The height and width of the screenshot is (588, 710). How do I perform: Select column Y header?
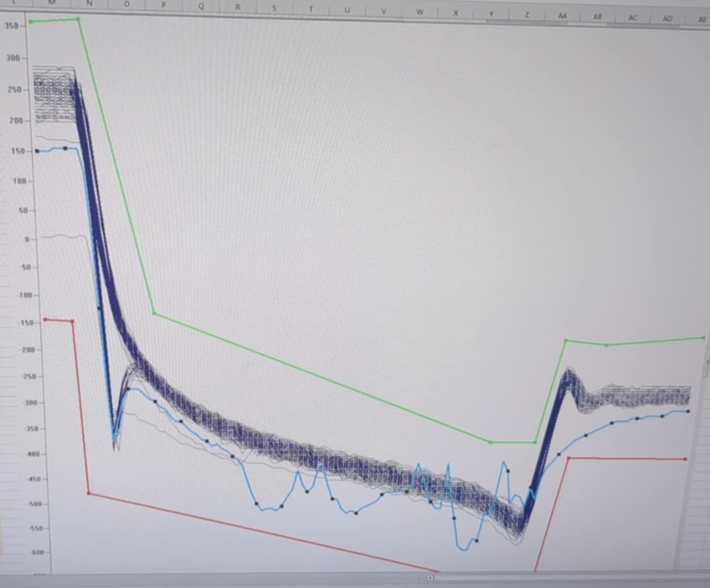click(x=492, y=14)
